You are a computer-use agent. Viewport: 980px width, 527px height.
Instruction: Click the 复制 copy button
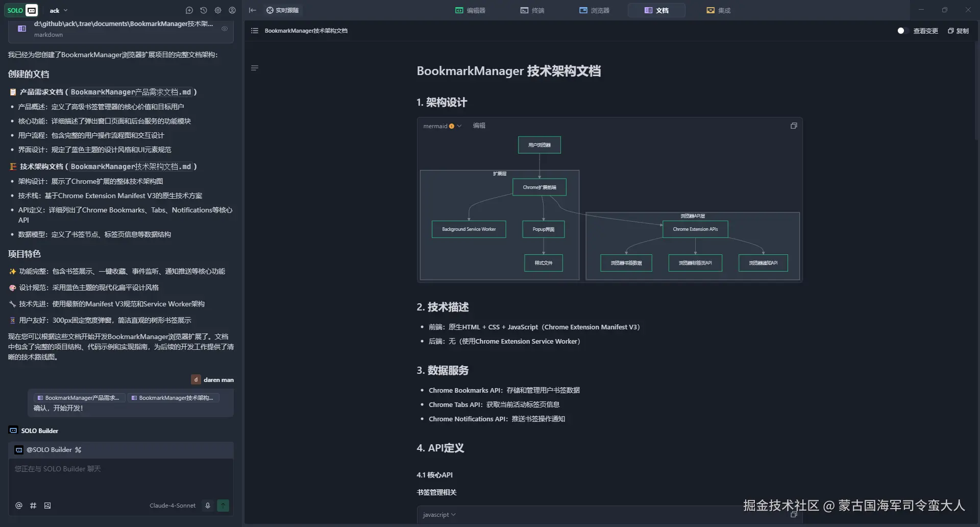click(x=958, y=31)
